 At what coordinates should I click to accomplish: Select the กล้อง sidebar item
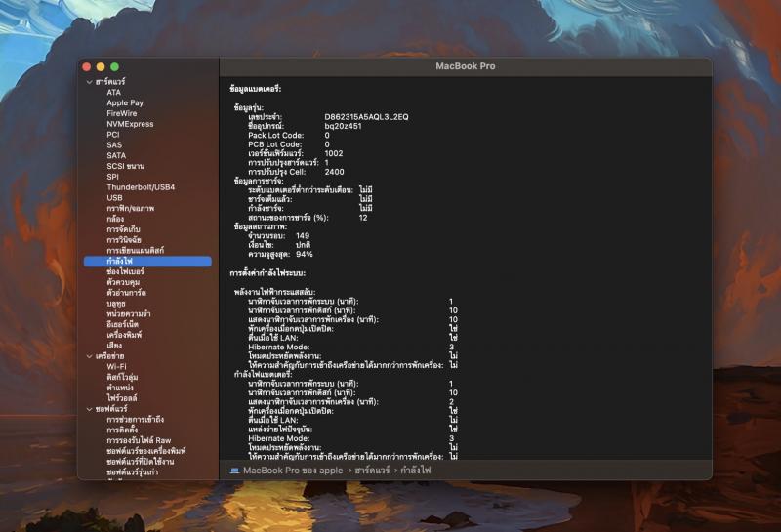tap(115, 219)
